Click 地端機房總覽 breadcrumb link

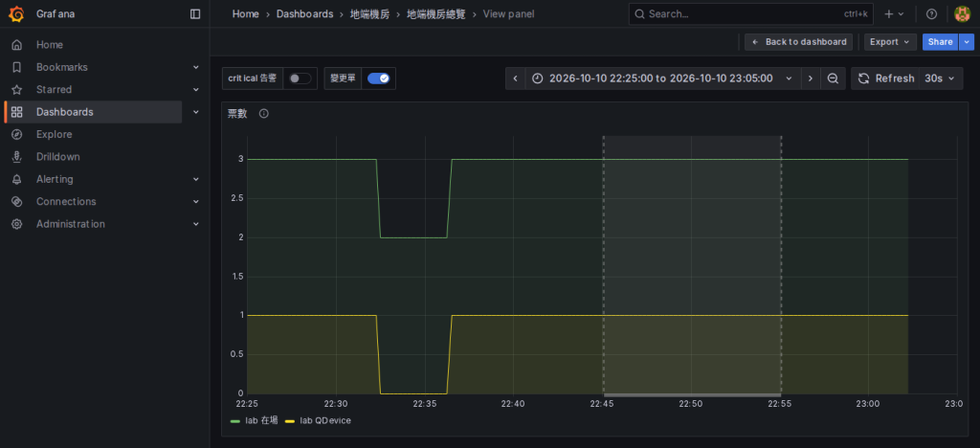[436, 13]
